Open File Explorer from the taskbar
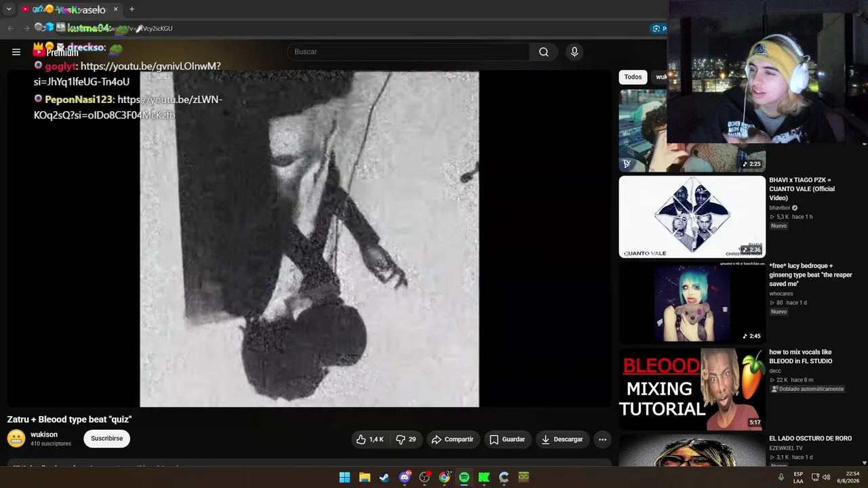This screenshot has width=868, height=488. (x=365, y=477)
